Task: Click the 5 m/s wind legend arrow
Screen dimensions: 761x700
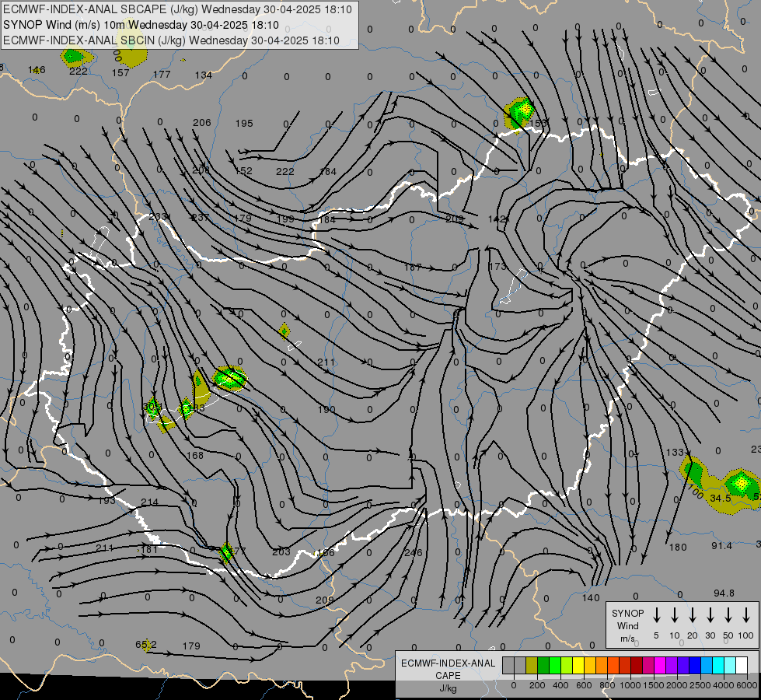Action: point(657,615)
